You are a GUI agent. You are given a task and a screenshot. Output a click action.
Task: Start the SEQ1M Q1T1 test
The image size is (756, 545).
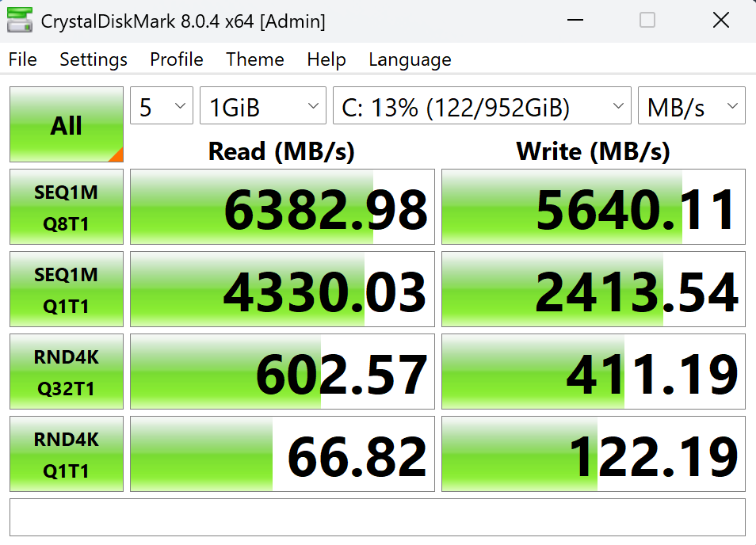[67, 289]
